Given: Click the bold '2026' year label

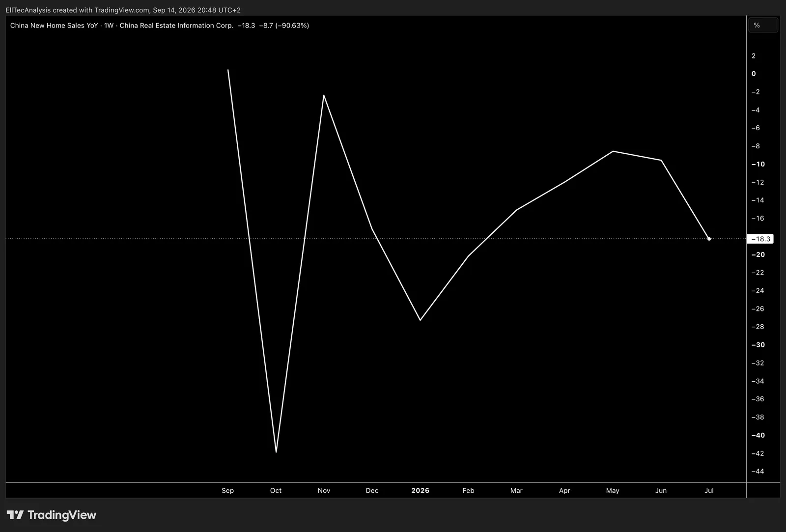Looking at the screenshot, I should click(x=420, y=490).
